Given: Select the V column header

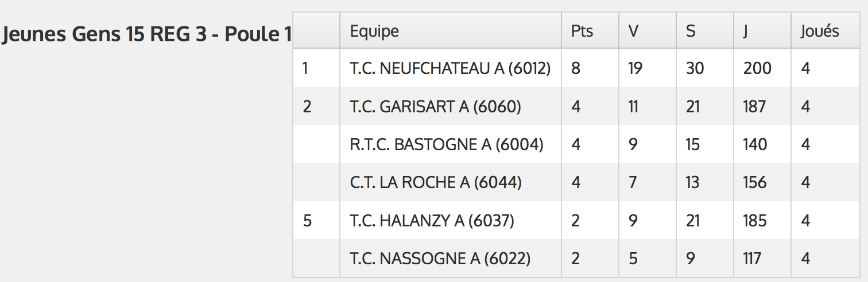Looking at the screenshot, I should click(648, 30).
